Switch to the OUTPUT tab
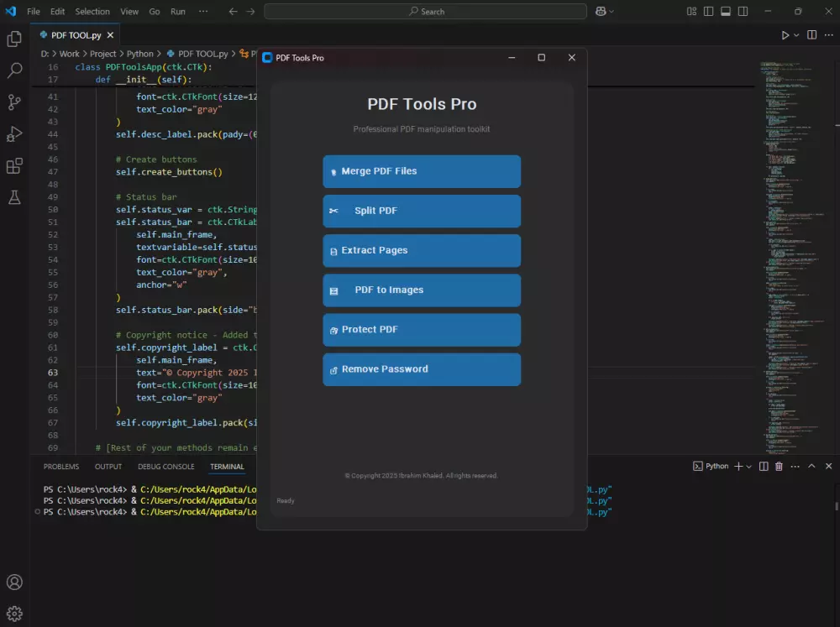This screenshot has height=627, width=840. [x=108, y=466]
